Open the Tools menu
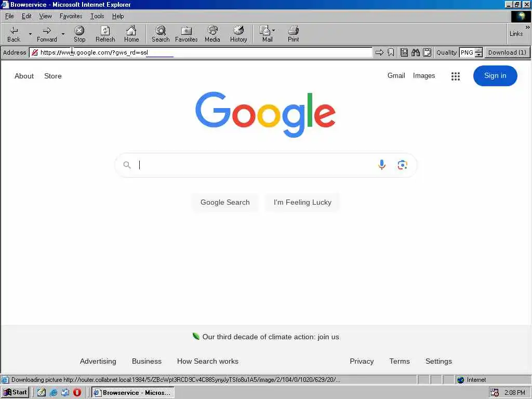Image resolution: width=532 pixels, height=399 pixels. [97, 16]
